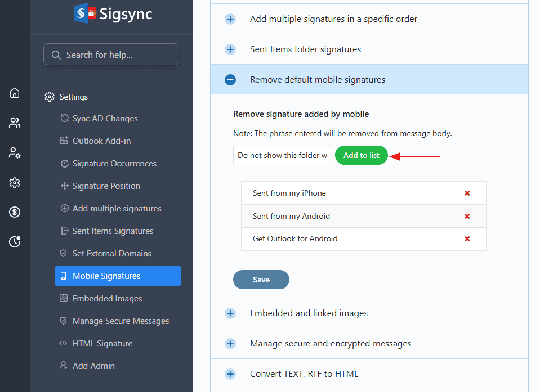Click the Search for help box

pyautogui.click(x=111, y=55)
